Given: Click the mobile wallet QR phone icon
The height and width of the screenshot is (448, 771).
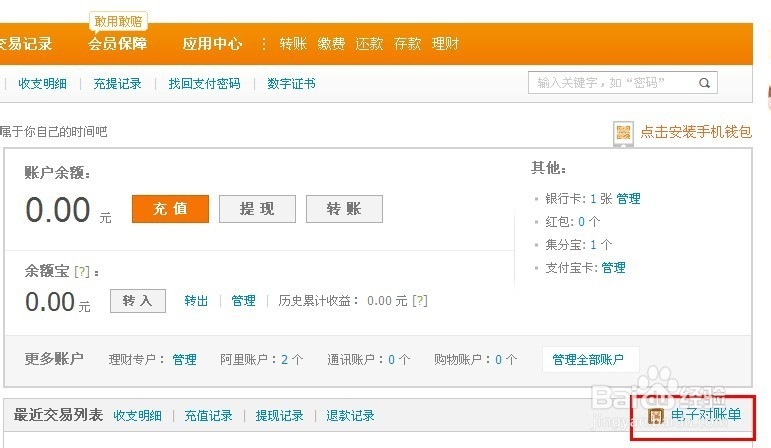Looking at the screenshot, I should coord(623,133).
